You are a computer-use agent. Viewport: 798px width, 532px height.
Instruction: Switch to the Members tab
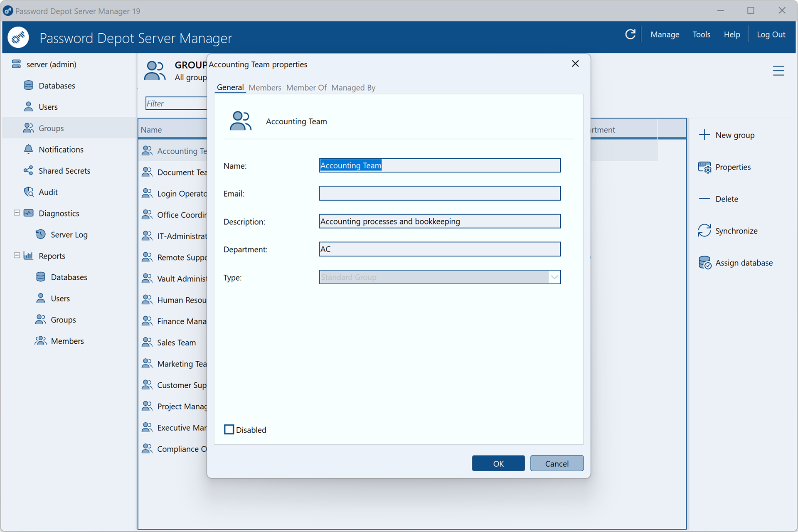(265, 88)
